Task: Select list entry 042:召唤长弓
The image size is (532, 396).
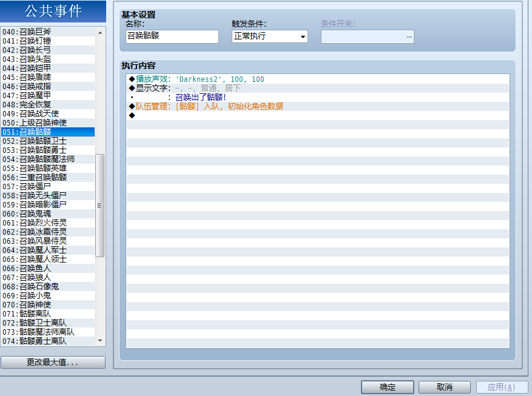Action: [48, 50]
